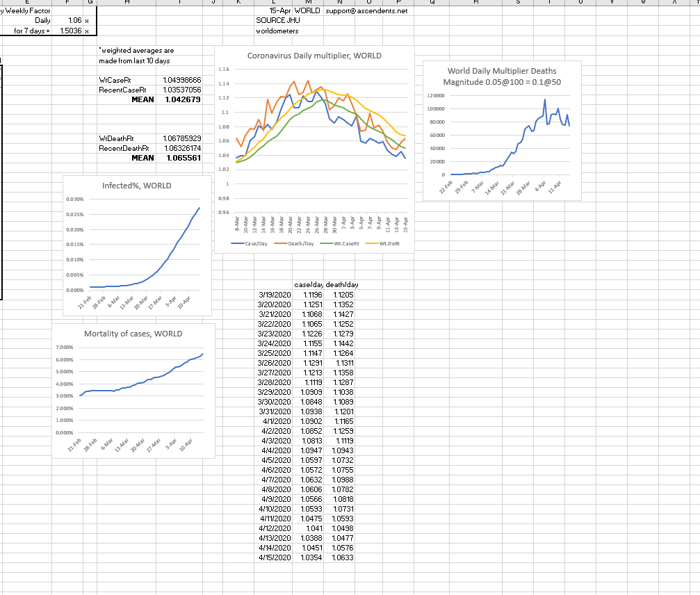Viewport: 700px width, 595px height.
Task: Click the support@ascendents.net email cell
Action: click(x=366, y=12)
